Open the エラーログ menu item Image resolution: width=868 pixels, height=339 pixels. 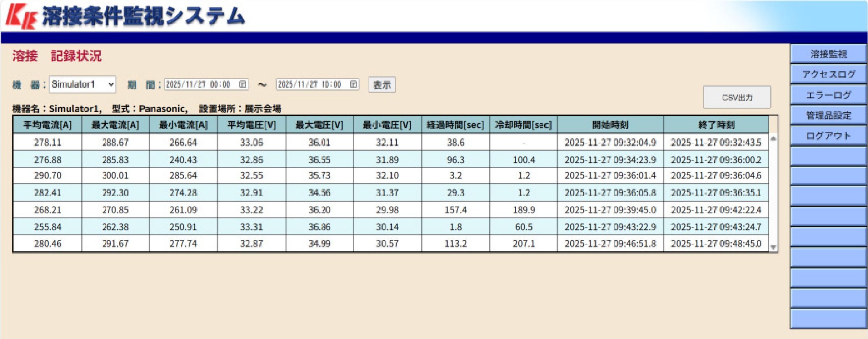(828, 95)
